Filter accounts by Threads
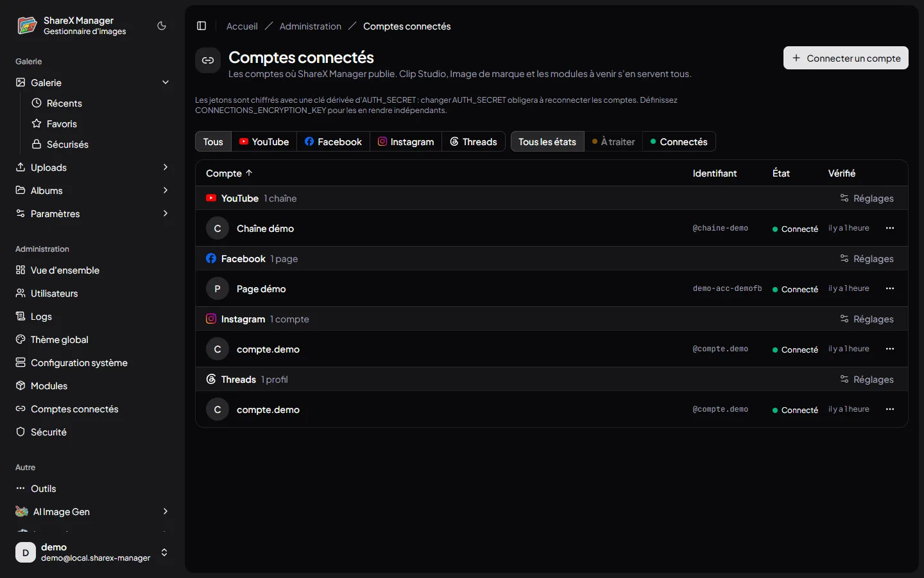 tap(474, 142)
